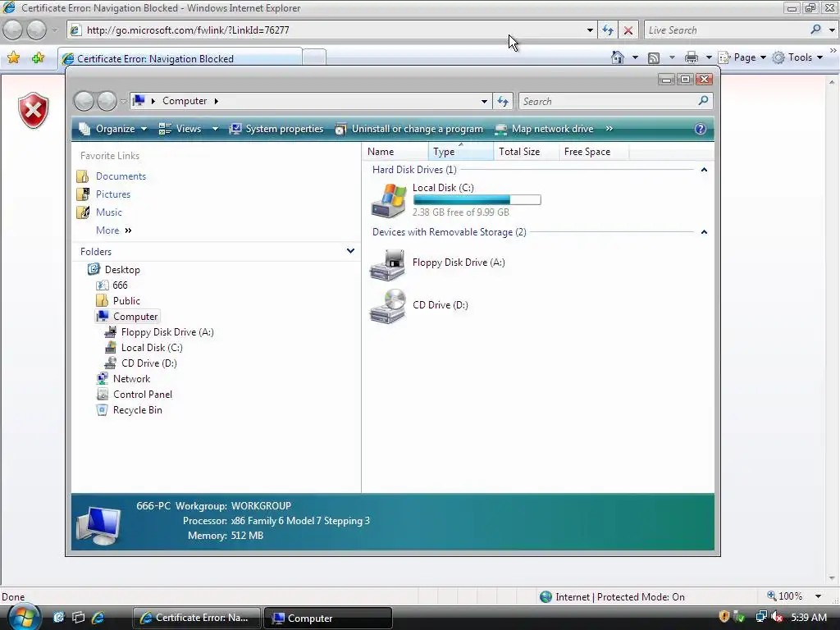Click the Explorer refresh button
This screenshot has height=630, width=840.
click(503, 101)
